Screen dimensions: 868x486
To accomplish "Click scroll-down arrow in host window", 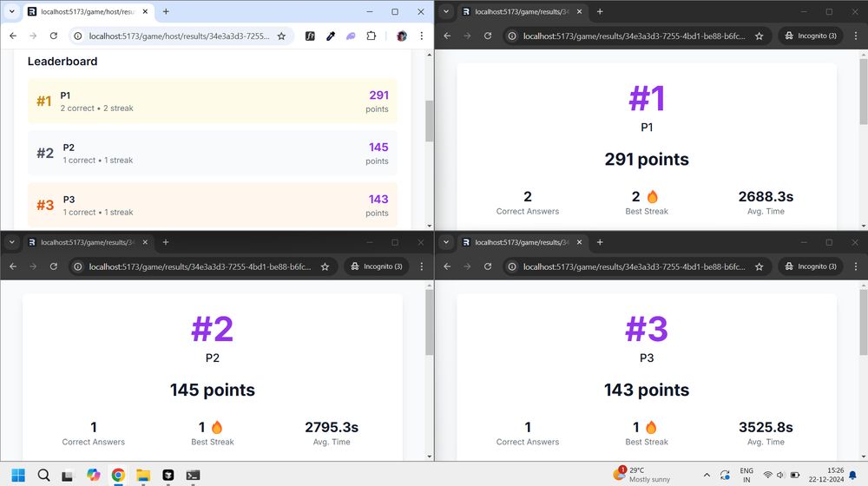I will [429, 226].
